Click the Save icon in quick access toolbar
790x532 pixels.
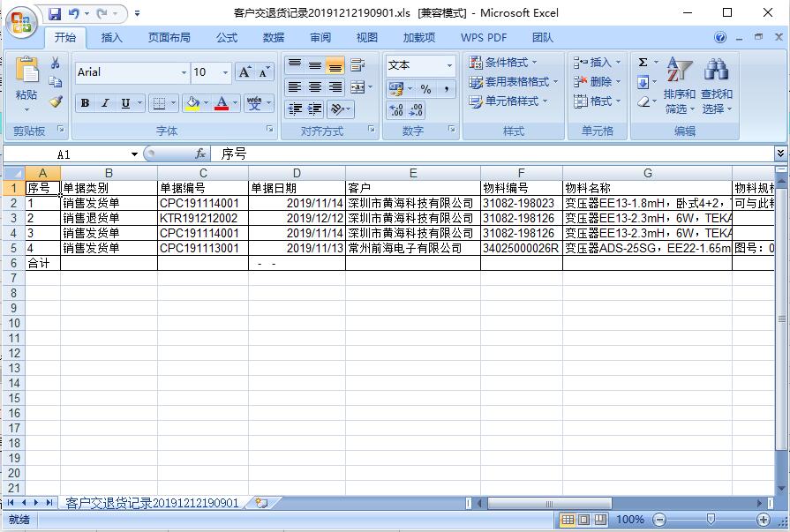tap(55, 13)
